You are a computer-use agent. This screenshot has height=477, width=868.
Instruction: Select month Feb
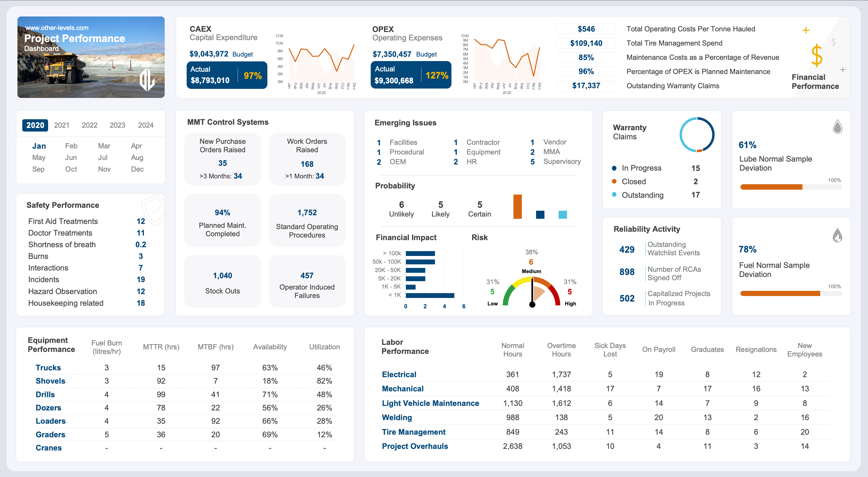click(x=71, y=146)
